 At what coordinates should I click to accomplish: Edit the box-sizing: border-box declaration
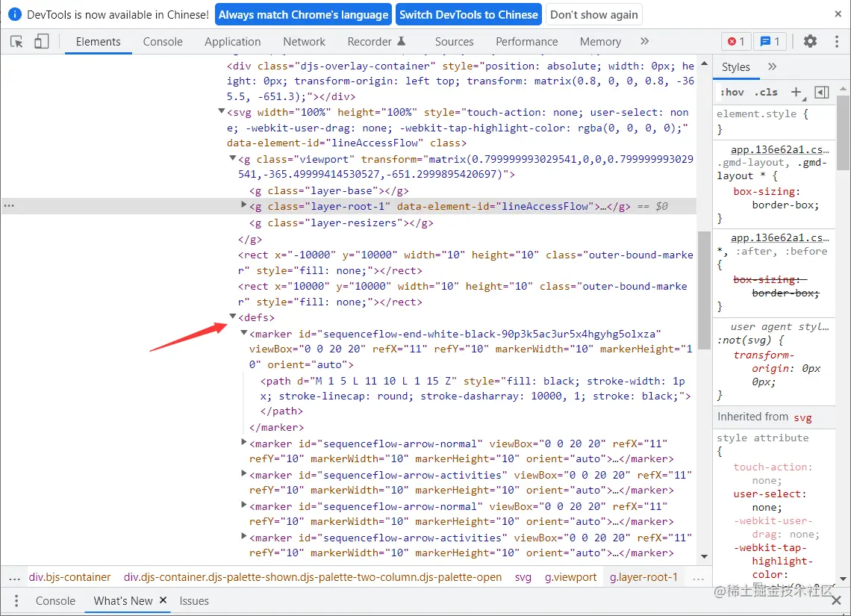tap(776, 198)
